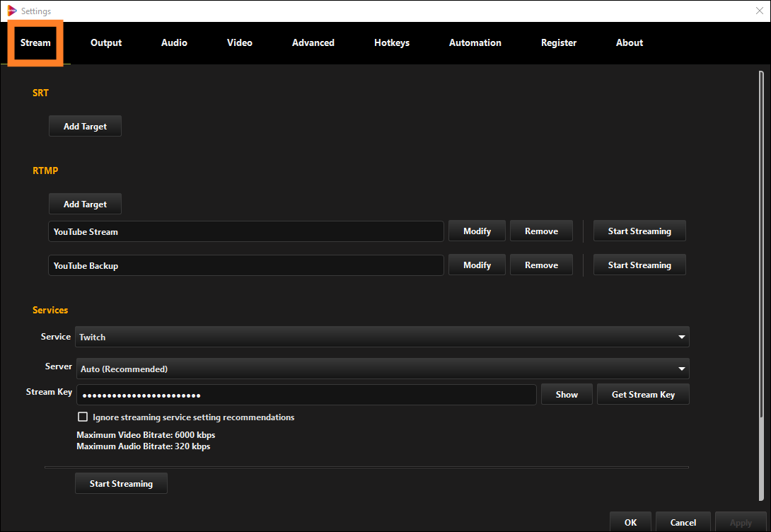Click the 'SRT' section heading
The image size is (771, 532).
tap(40, 93)
